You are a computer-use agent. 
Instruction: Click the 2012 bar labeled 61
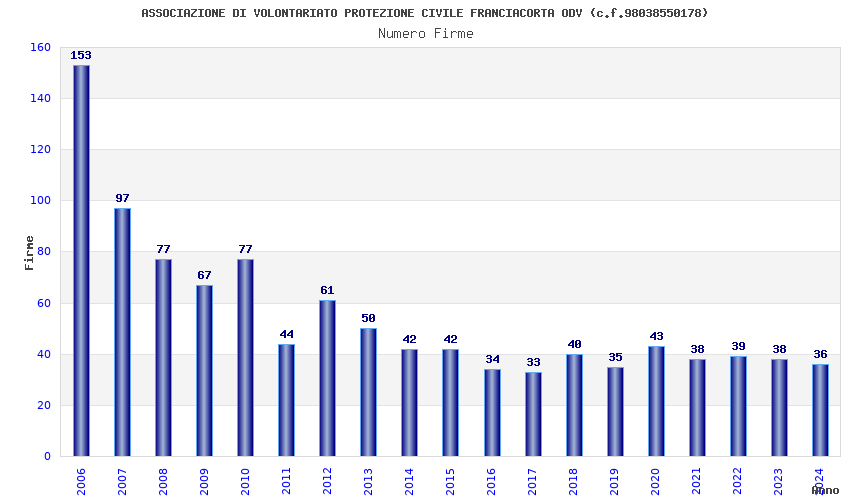327,378
